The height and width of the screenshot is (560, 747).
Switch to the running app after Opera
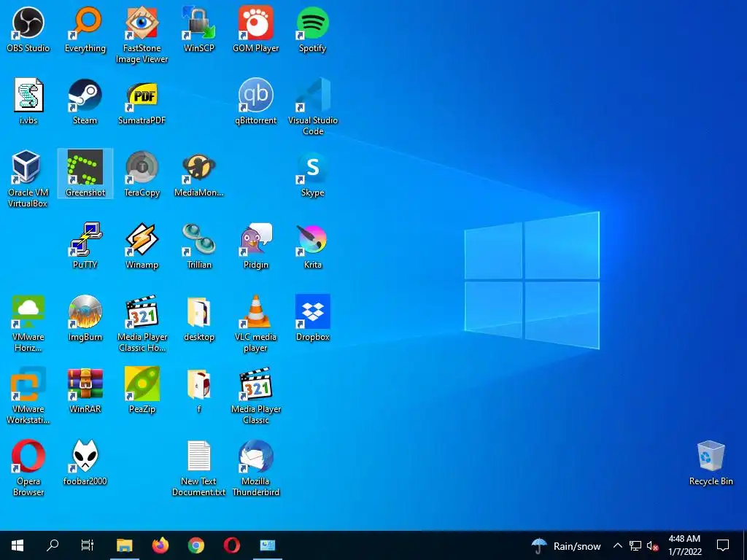pyautogui.click(x=267, y=545)
